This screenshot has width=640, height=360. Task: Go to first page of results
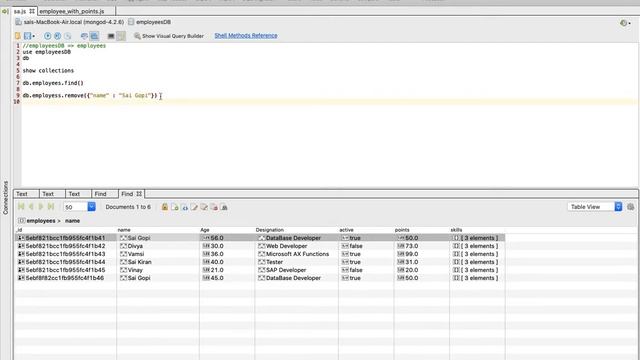(x=21, y=207)
